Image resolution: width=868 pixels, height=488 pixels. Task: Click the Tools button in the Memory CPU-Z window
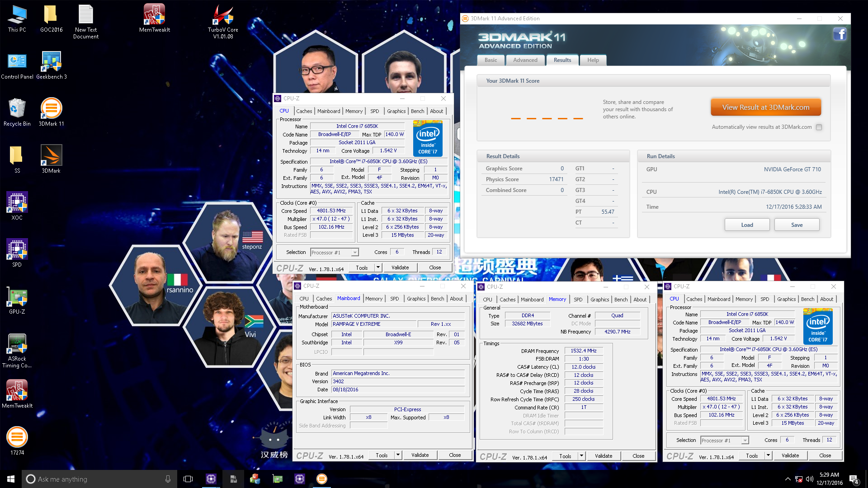[566, 456]
